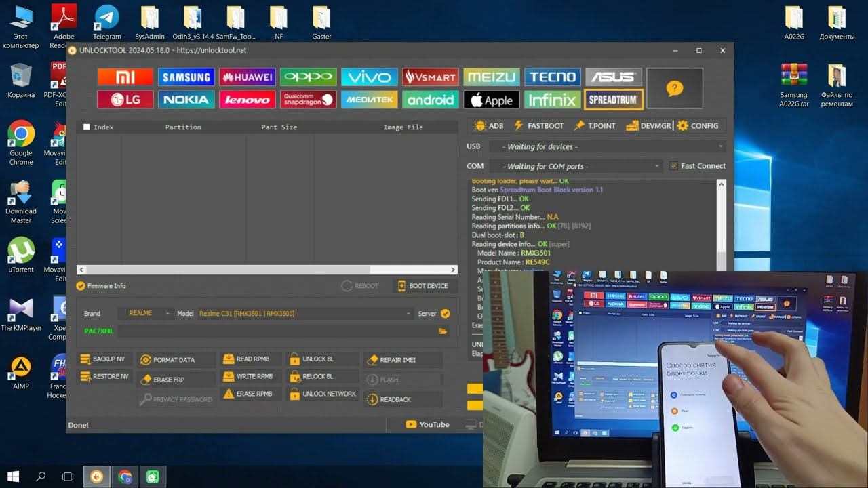Switch to the ADB tab
868x488 pixels.
(x=489, y=126)
